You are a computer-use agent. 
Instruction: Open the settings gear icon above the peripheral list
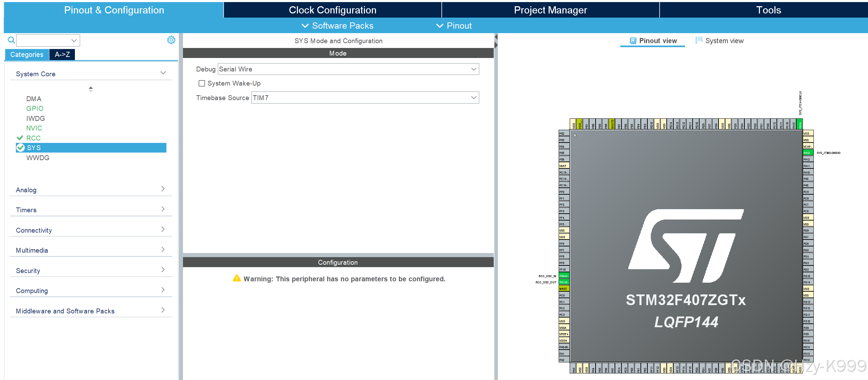[171, 40]
